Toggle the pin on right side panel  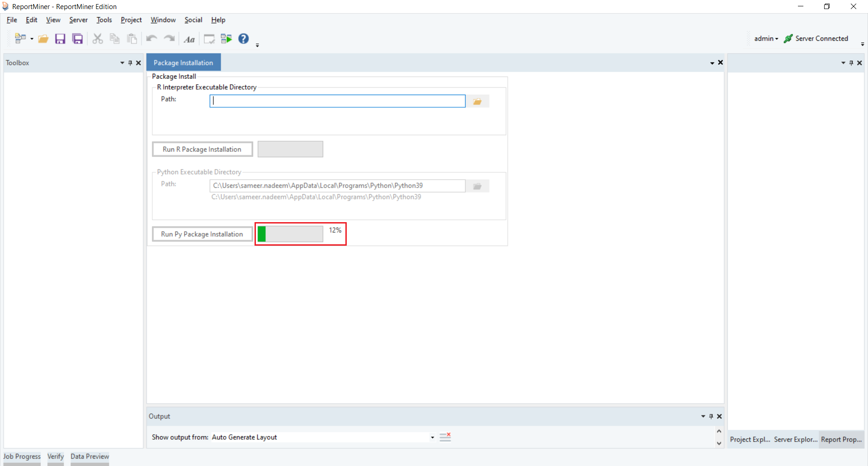point(851,63)
